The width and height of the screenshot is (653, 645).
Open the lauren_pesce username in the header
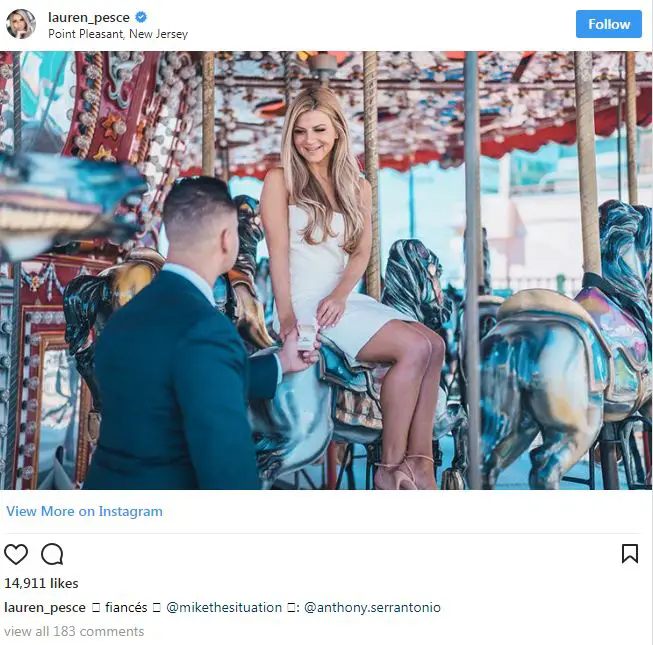click(x=89, y=17)
